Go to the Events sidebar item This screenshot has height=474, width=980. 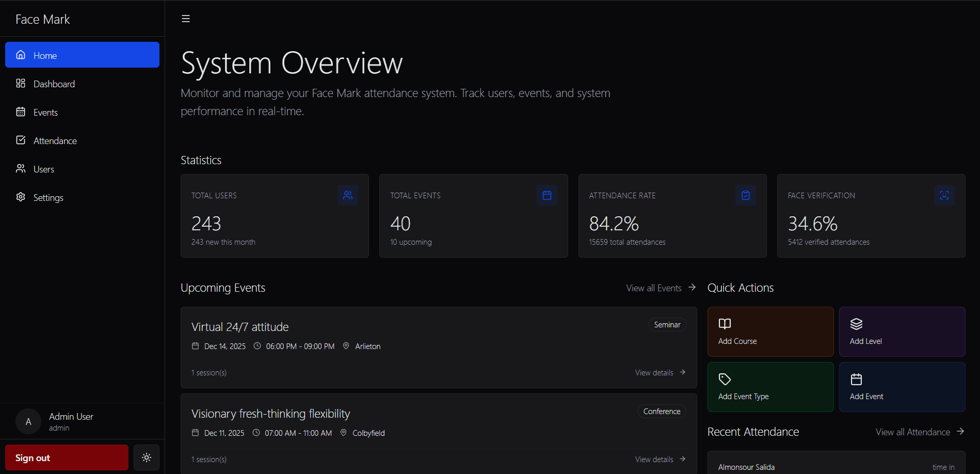pos(45,112)
